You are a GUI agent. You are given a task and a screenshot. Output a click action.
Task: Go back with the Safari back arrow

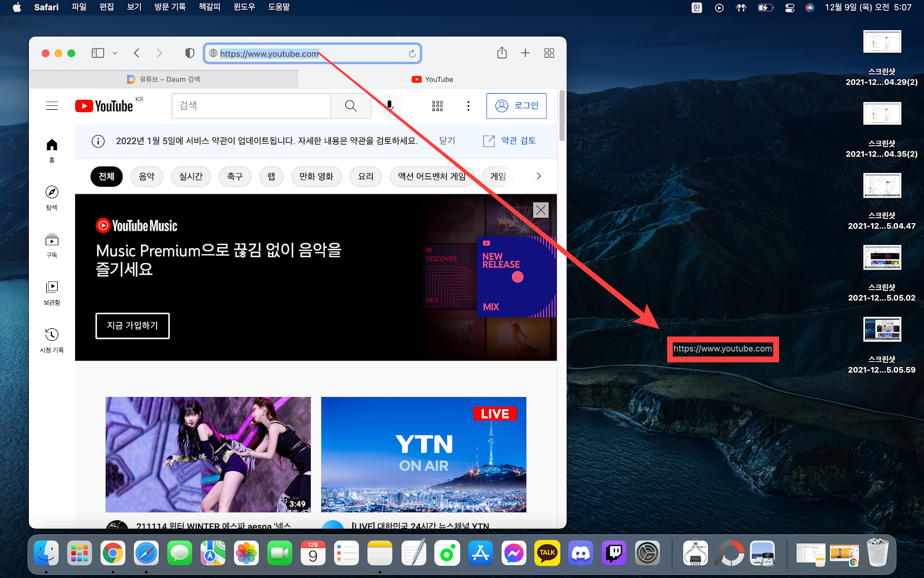(137, 53)
